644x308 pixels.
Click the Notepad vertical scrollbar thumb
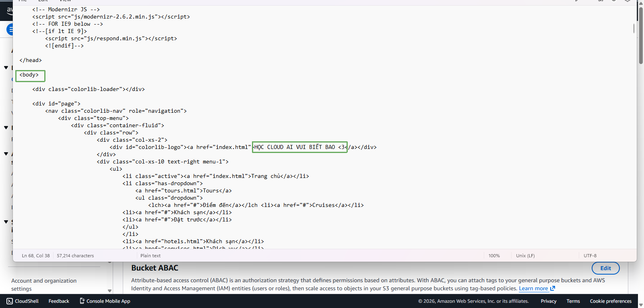634,28
